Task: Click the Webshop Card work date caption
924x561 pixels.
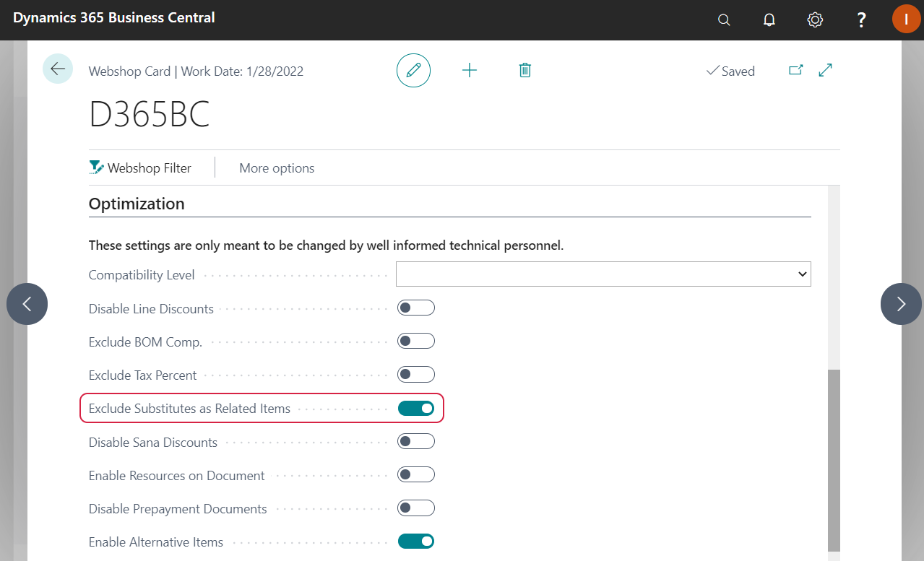Action: (196, 71)
